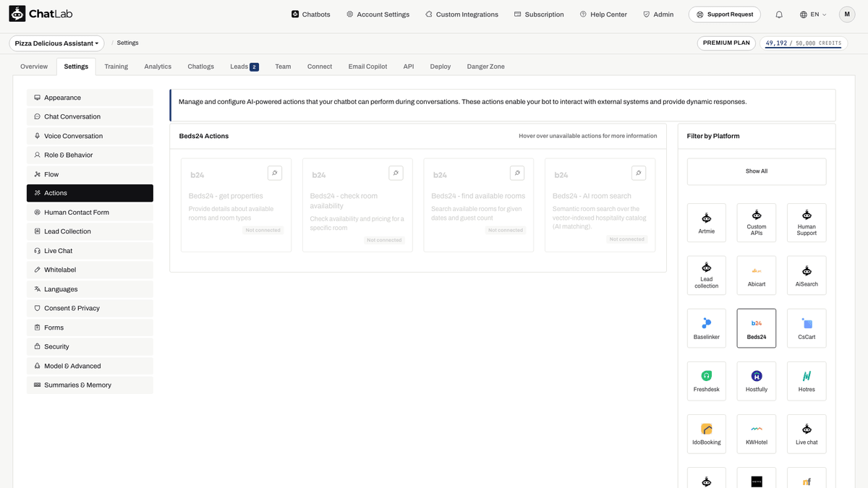Filter by Live chat platform

(807, 434)
